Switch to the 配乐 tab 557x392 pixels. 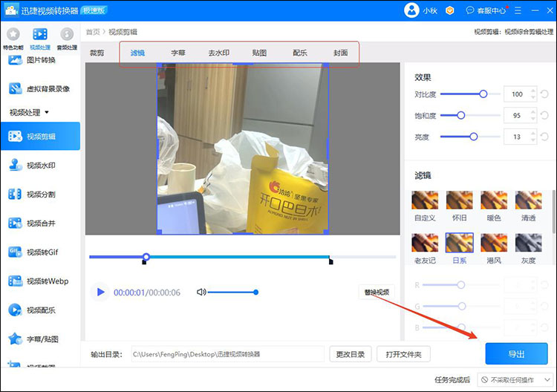coord(300,53)
